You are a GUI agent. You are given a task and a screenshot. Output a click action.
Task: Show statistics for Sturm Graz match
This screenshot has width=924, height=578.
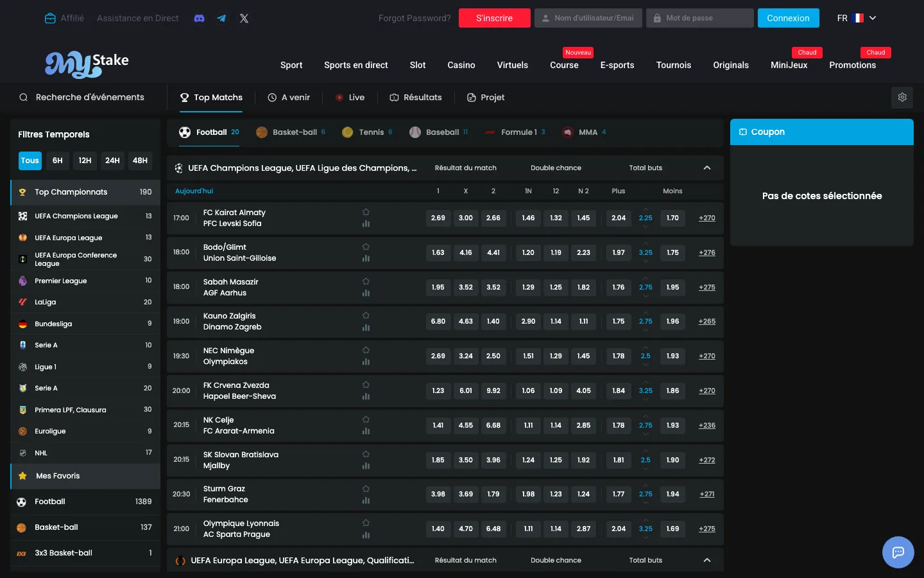point(366,500)
